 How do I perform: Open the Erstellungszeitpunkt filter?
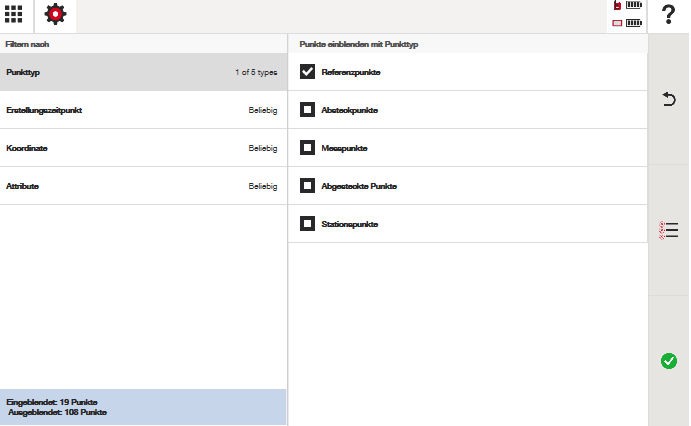[x=120, y=110]
